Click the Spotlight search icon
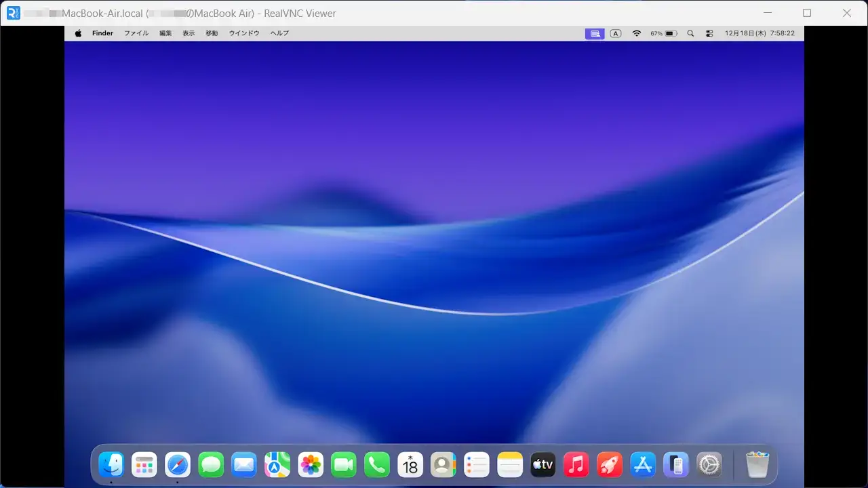The width and height of the screenshot is (868, 488). [690, 33]
